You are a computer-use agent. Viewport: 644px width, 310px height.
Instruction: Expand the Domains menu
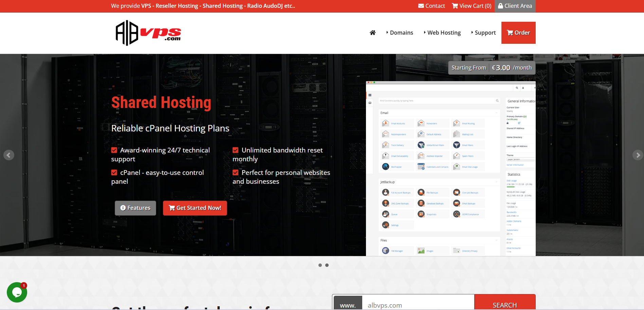400,33
